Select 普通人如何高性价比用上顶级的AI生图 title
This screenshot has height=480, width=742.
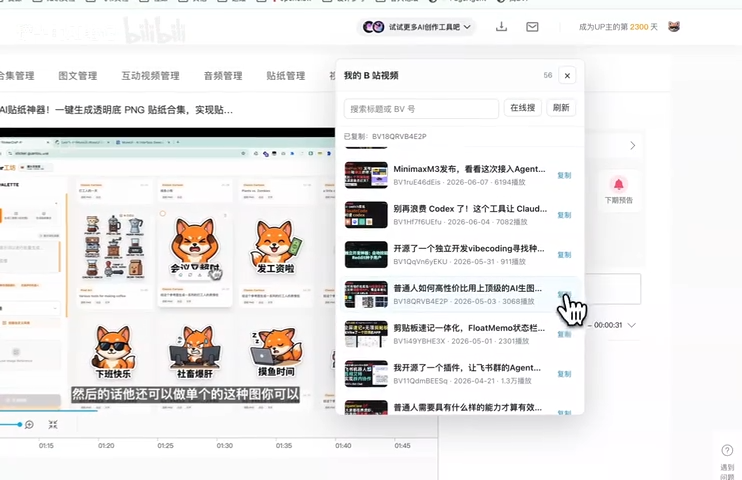tap(468, 288)
